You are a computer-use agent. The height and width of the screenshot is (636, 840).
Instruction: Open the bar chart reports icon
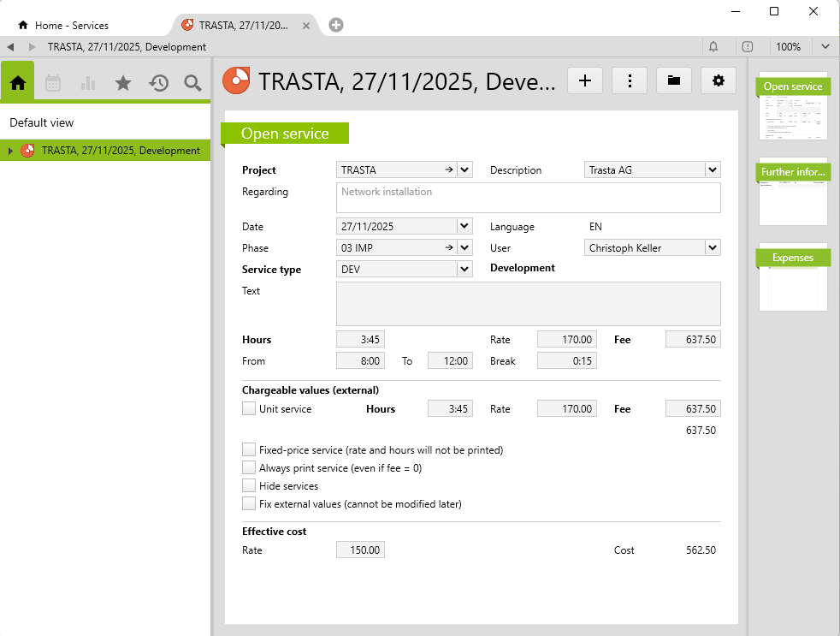pyautogui.click(x=88, y=83)
